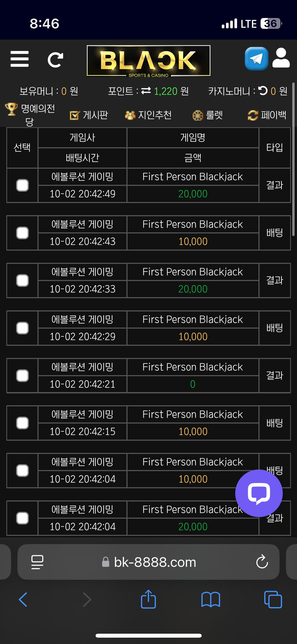Tap the points transfer arrows icon
This screenshot has width=297, height=644.
tap(146, 91)
